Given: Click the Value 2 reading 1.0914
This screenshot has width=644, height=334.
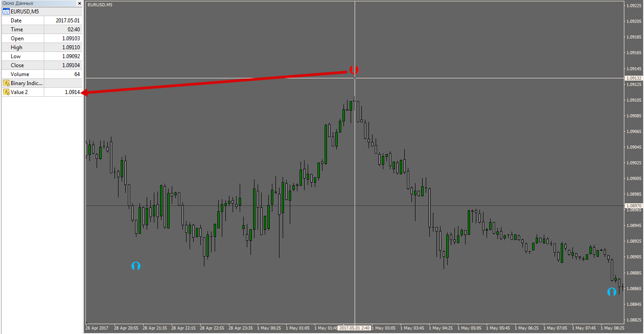Looking at the screenshot, I should pos(72,92).
